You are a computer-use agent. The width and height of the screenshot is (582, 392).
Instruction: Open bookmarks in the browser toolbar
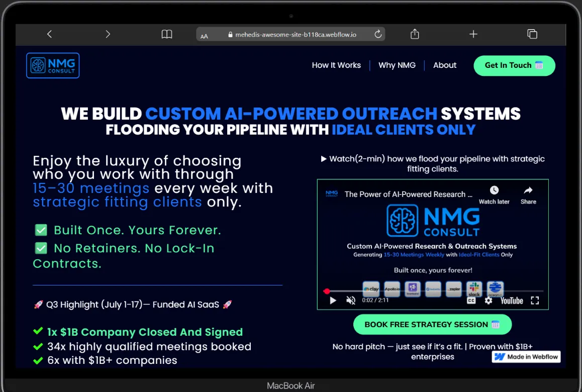[166, 34]
